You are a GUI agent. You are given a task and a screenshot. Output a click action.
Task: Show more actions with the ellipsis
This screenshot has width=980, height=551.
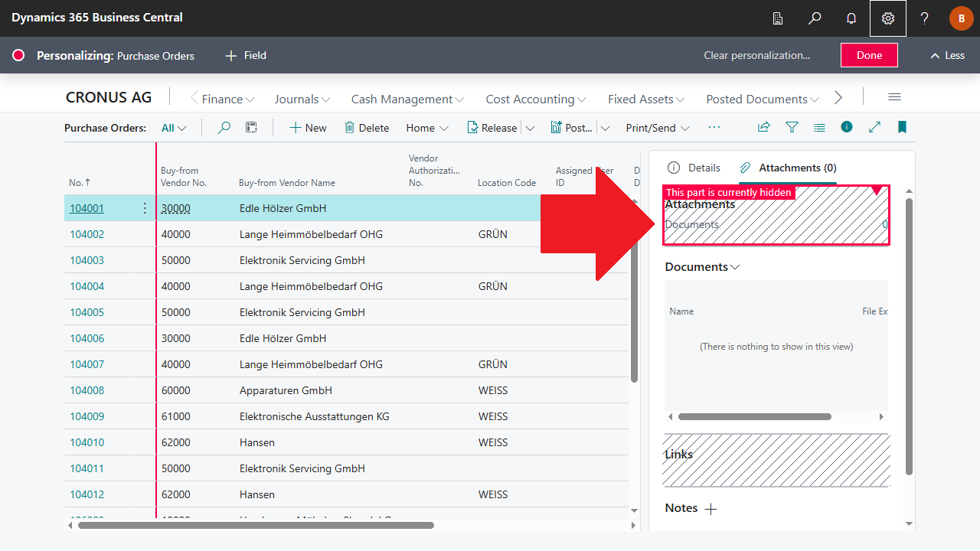pos(714,127)
